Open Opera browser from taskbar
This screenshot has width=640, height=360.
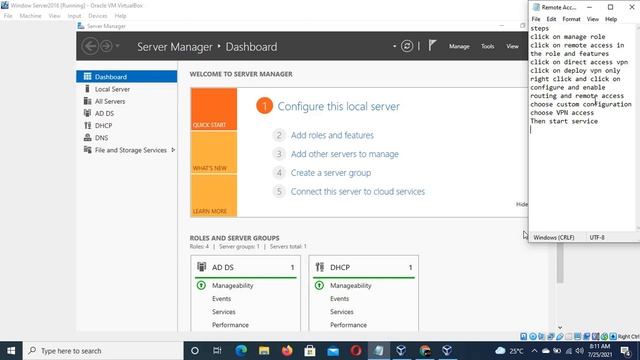click(356, 351)
